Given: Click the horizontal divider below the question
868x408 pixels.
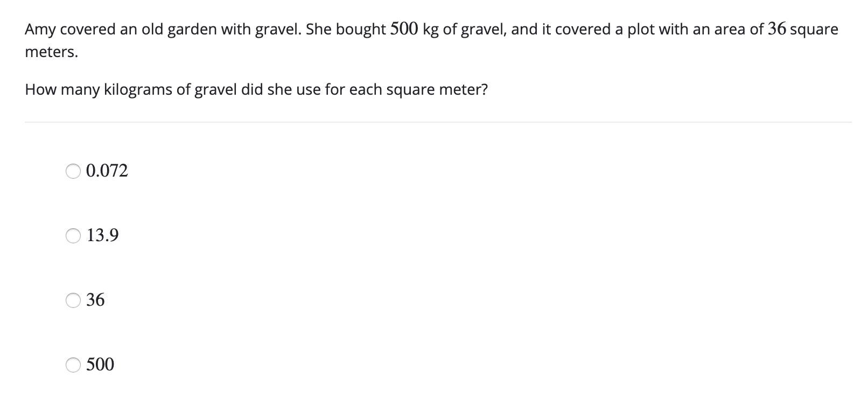Looking at the screenshot, I should (438, 122).
